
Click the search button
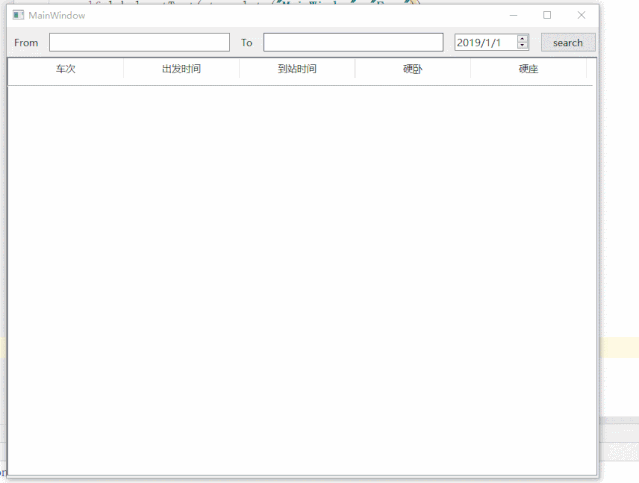tap(568, 42)
